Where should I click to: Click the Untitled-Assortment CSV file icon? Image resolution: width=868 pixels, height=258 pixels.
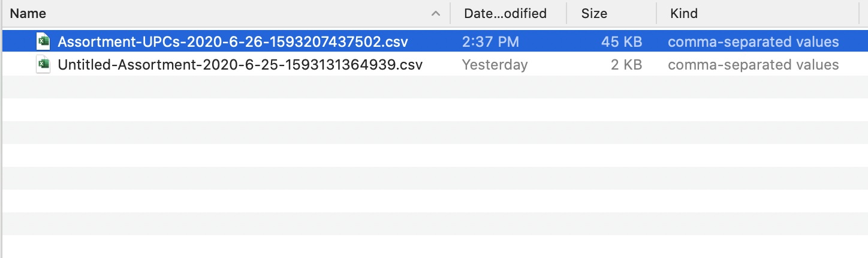43,64
